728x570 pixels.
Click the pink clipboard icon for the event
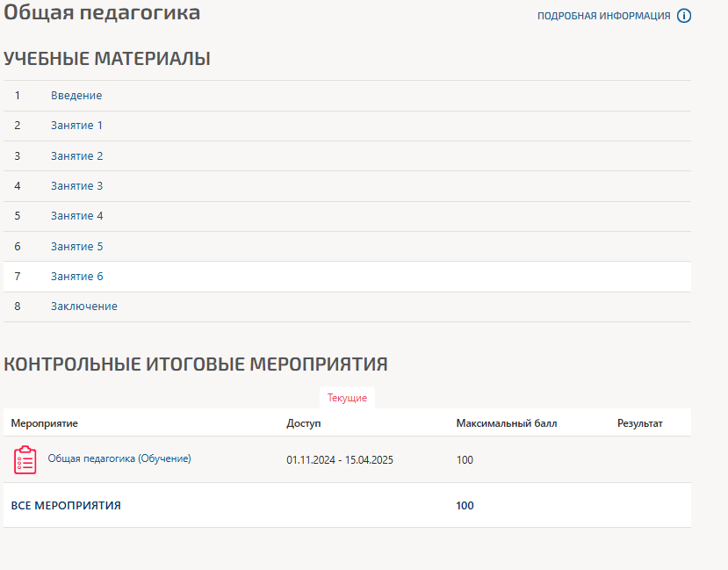click(25, 460)
